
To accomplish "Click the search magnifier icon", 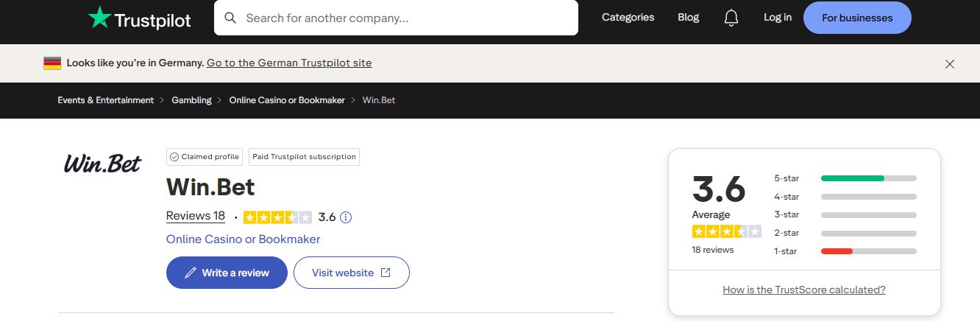I will coord(230,18).
